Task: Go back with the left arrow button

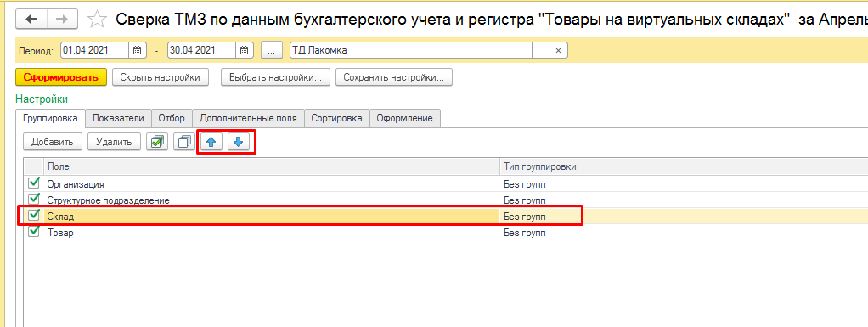Action: [x=31, y=20]
